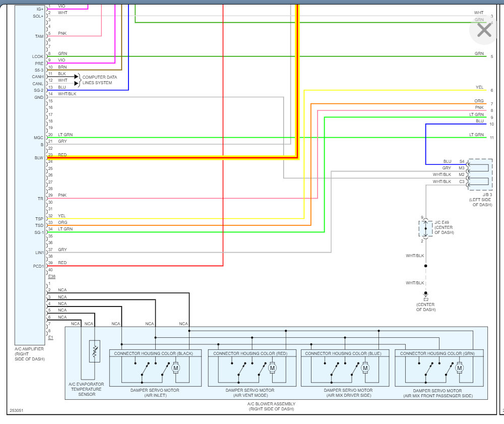Viewport: 504px width, 424px height.
Task: Click the 'YEL' wire label going to terminal 6
Action: click(x=480, y=87)
